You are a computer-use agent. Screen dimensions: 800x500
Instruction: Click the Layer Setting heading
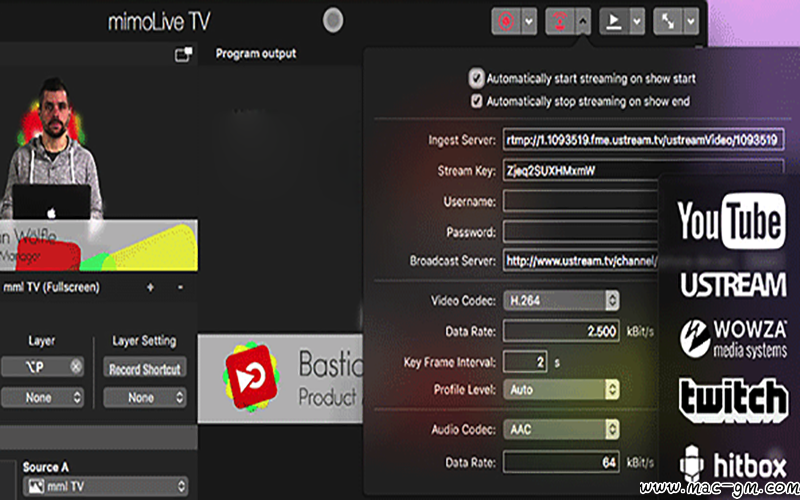[x=144, y=341]
